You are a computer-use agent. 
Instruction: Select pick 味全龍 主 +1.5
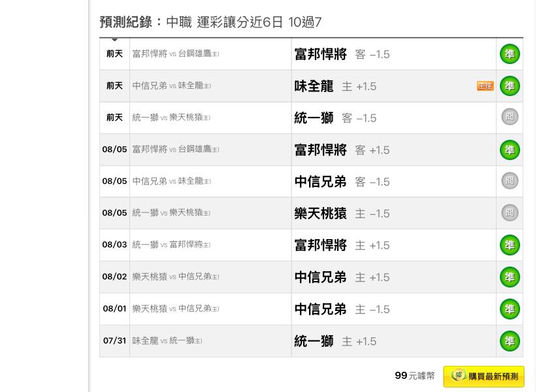pos(335,86)
